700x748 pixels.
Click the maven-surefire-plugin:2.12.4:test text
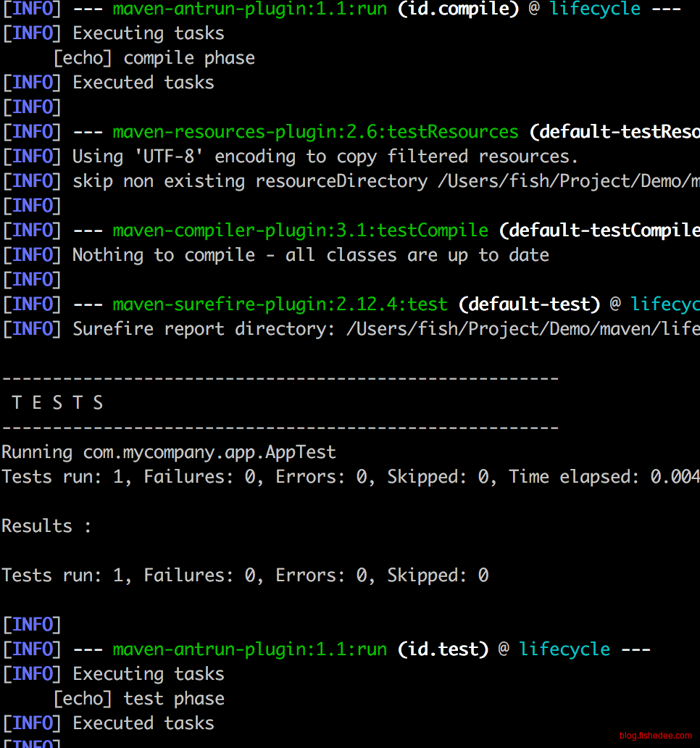click(280, 304)
